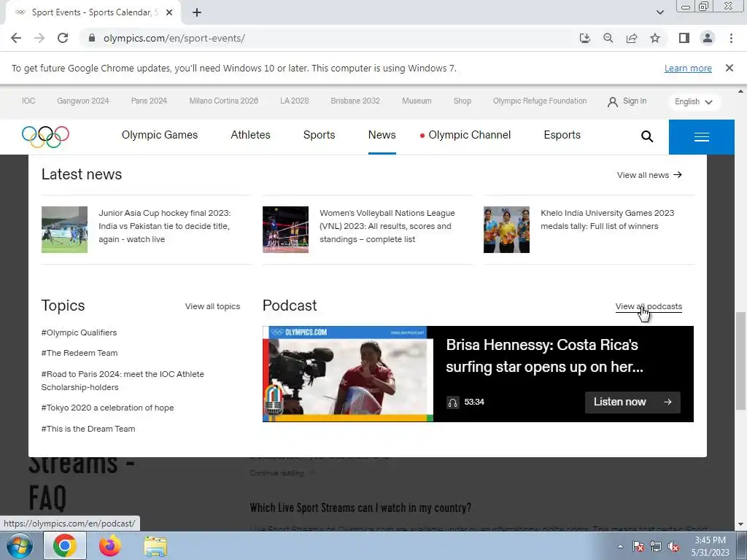Open #This is the Dream Team topic
The image size is (747, 560).
tap(88, 429)
